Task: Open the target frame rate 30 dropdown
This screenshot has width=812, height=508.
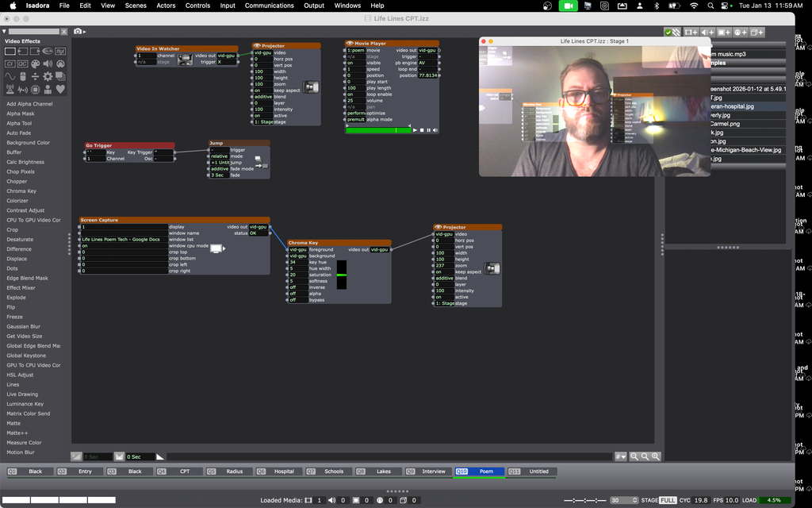Action: (x=625, y=500)
